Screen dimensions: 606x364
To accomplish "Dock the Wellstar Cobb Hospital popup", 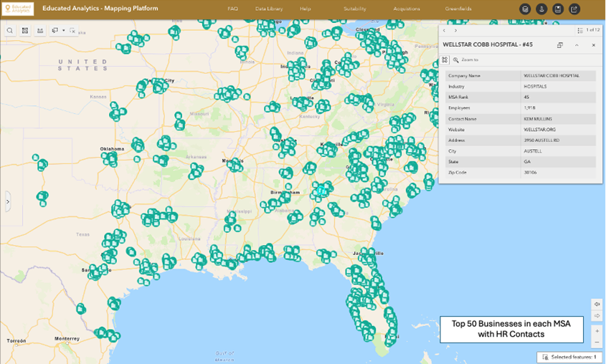I will point(560,45).
